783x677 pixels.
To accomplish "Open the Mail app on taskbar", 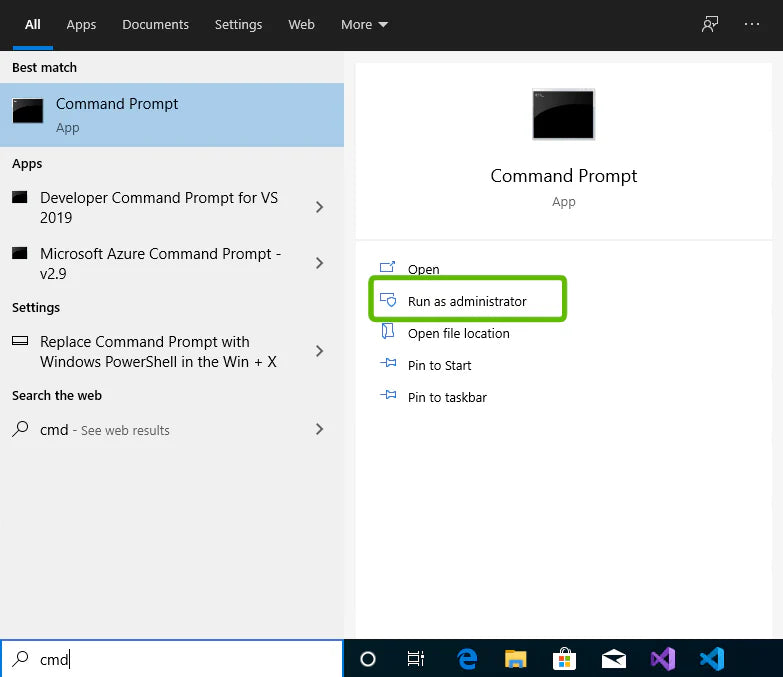I will (x=613, y=659).
